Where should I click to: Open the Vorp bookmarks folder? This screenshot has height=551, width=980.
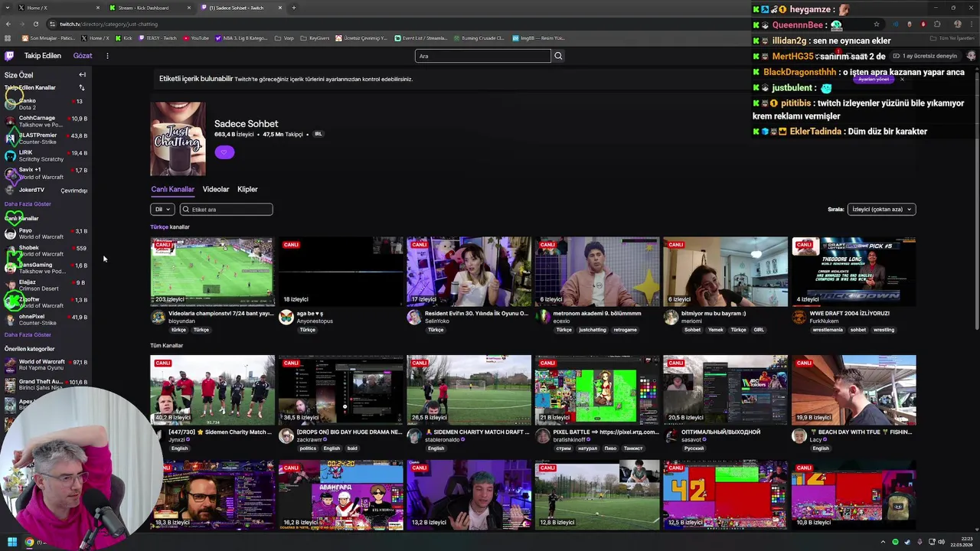tap(285, 37)
